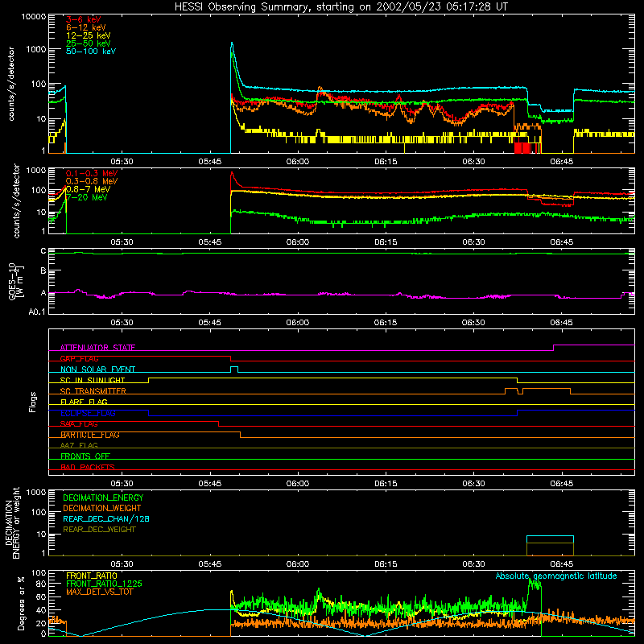The height and width of the screenshot is (644, 644).
Task: Click the cyan 50-100 keV spike peak
Action: point(232,43)
